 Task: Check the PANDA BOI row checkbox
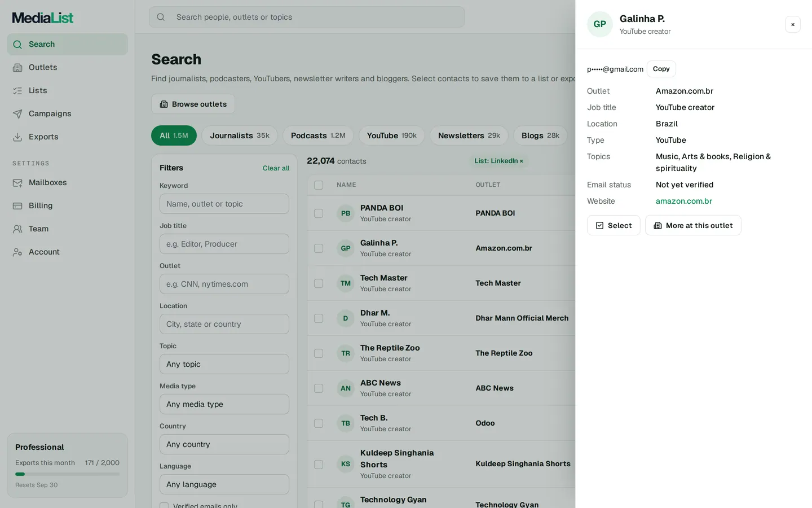point(319,213)
